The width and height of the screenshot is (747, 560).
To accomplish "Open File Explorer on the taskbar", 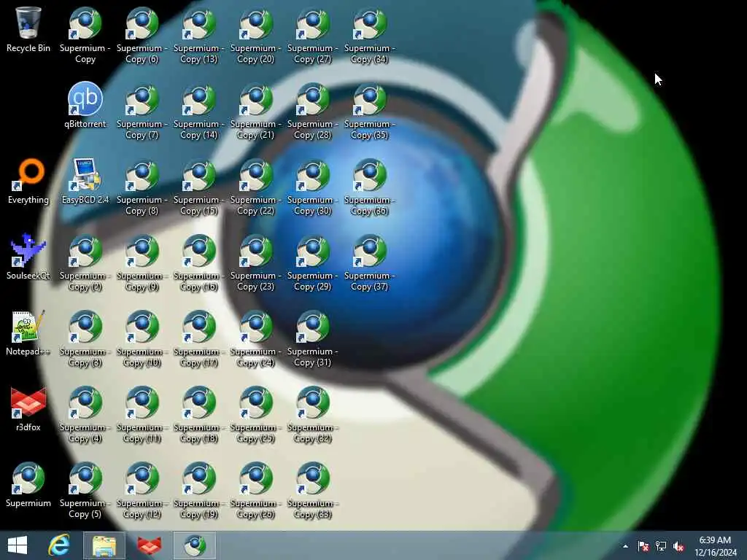I will [x=104, y=545].
